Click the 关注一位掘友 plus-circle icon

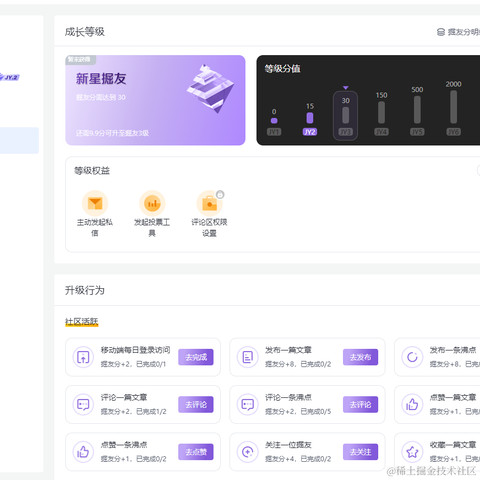coord(248,452)
